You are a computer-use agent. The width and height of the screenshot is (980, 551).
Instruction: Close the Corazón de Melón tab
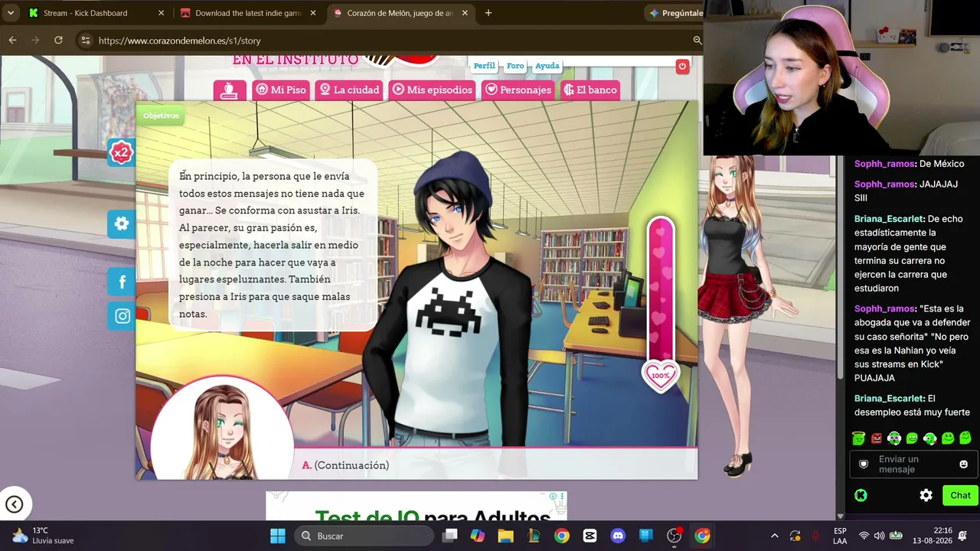[x=464, y=13]
